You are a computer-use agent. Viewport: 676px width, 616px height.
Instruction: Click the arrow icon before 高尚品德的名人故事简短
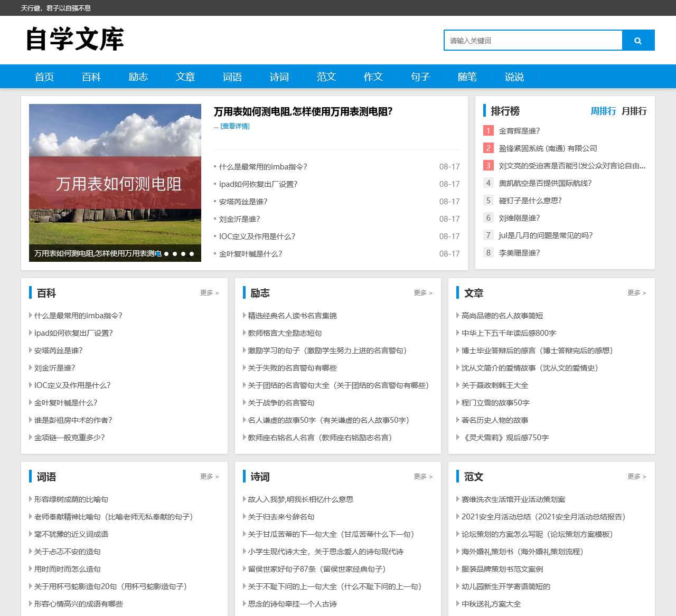[457, 316]
